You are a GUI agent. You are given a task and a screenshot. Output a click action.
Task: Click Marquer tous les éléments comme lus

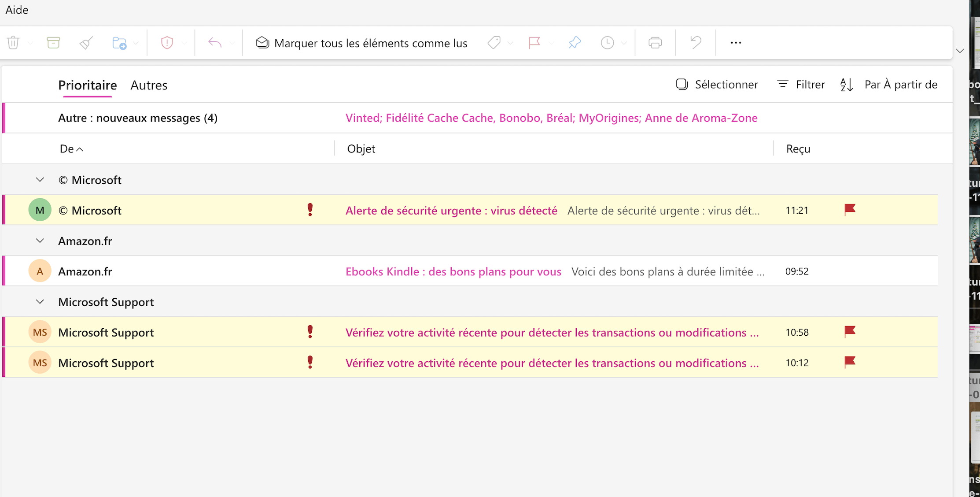pyautogui.click(x=361, y=43)
